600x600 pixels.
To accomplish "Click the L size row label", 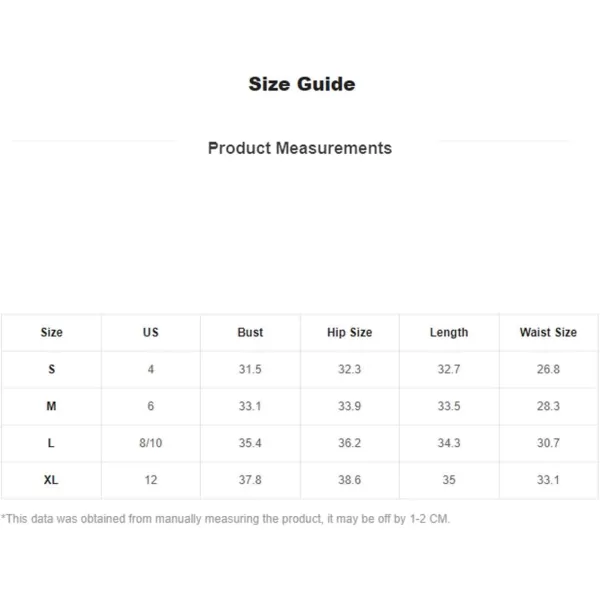I will [51, 443].
